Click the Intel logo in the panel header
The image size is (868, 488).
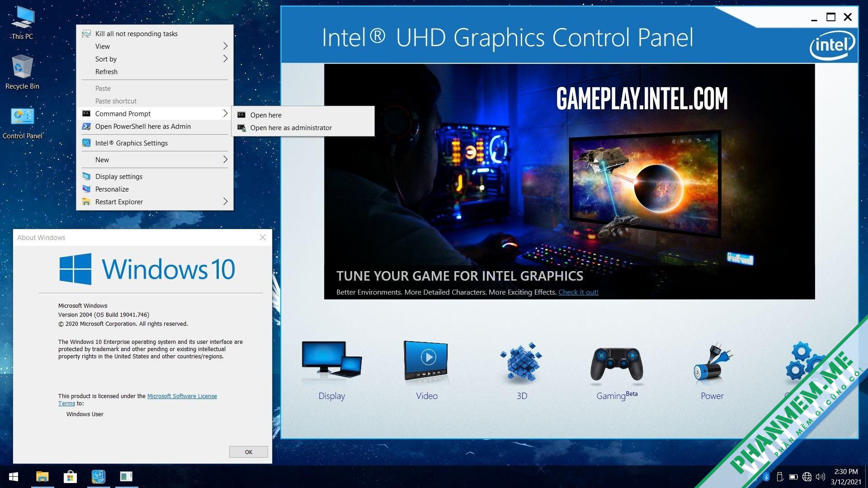pos(832,45)
